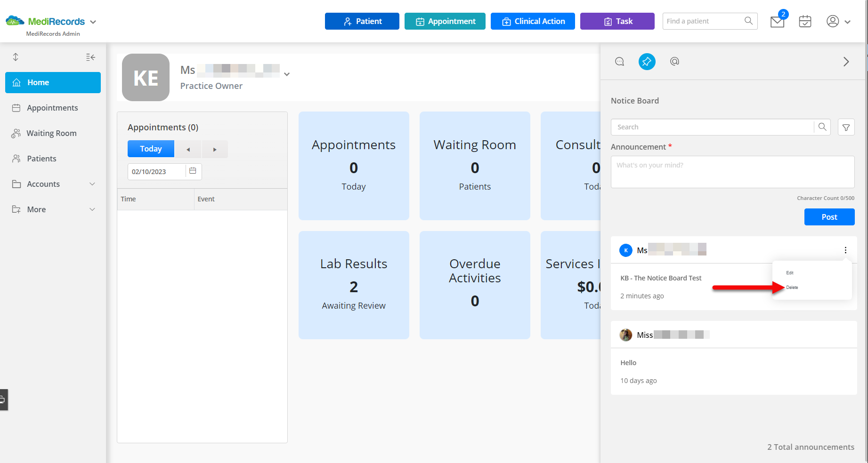Open Appointments in sidebar
This screenshot has height=463, width=868.
point(53,108)
